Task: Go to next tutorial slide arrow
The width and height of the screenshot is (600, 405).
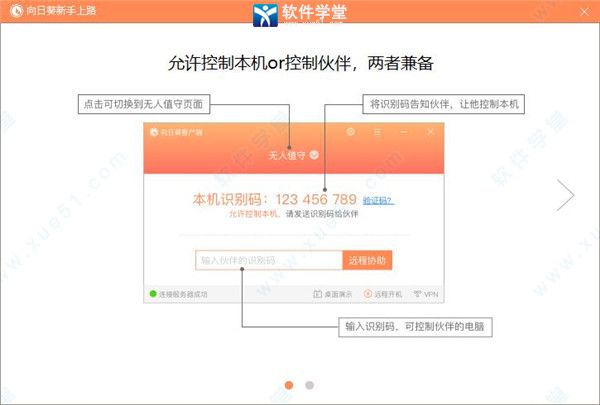Action: coord(566,195)
